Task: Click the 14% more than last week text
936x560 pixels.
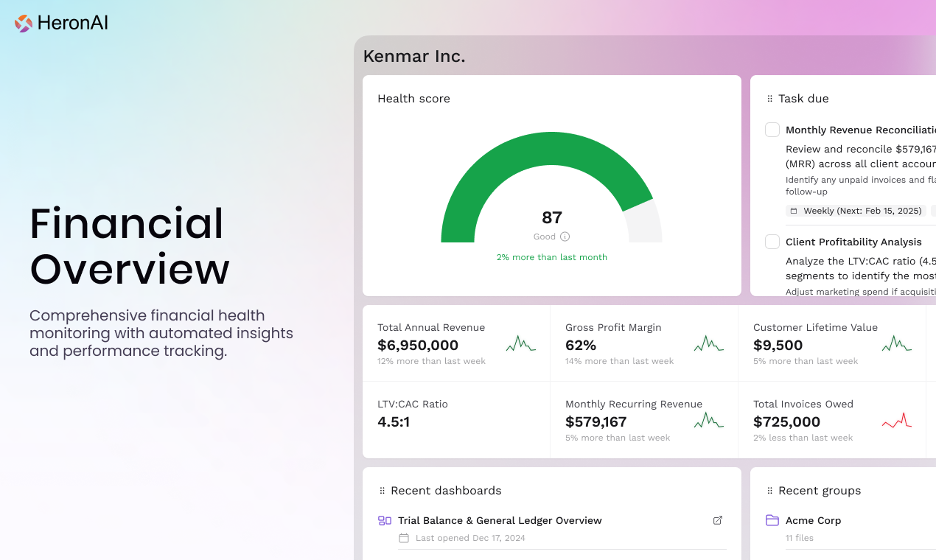Action: tap(619, 361)
